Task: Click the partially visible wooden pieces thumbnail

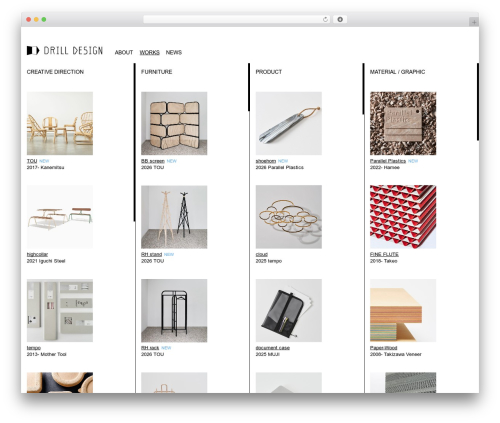Action: tap(60, 383)
